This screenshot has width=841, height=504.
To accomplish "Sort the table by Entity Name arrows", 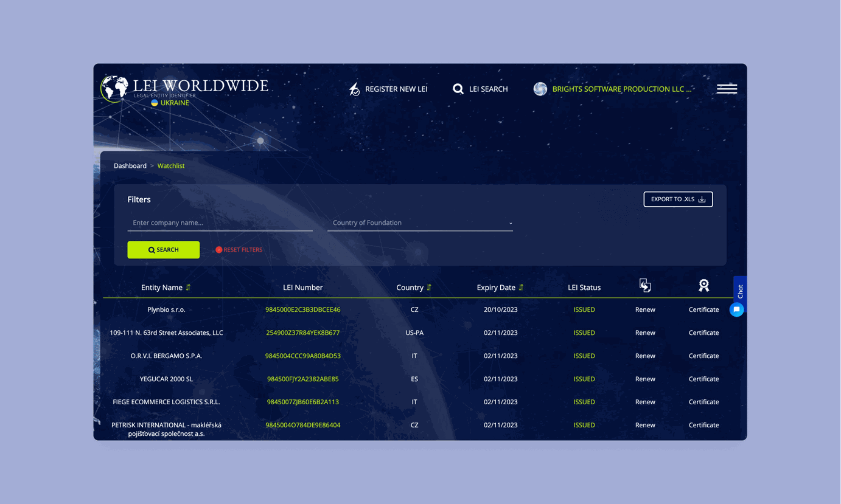I will pos(188,288).
